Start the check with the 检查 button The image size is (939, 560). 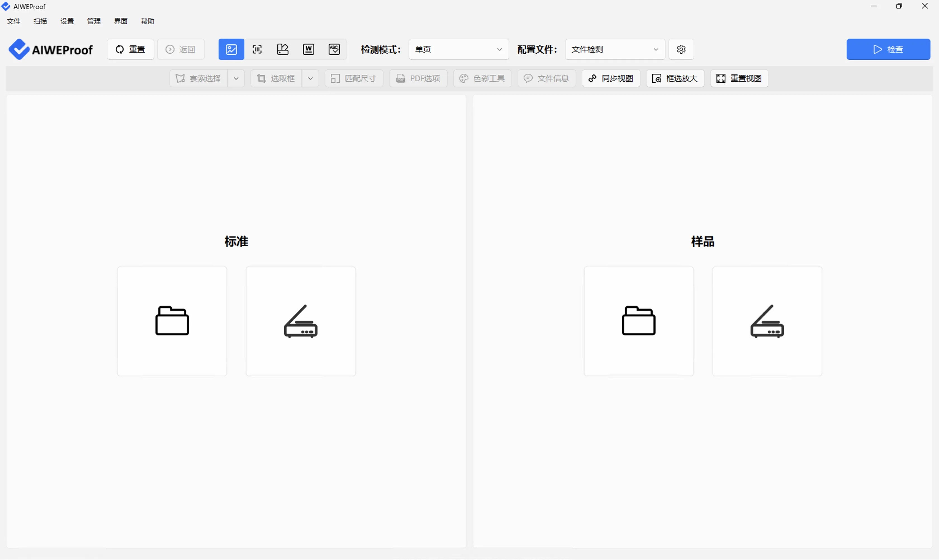pos(888,49)
